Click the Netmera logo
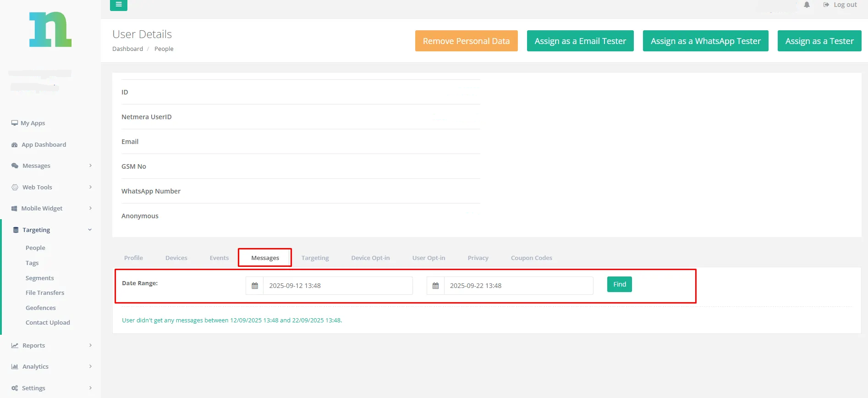 pos(50,30)
